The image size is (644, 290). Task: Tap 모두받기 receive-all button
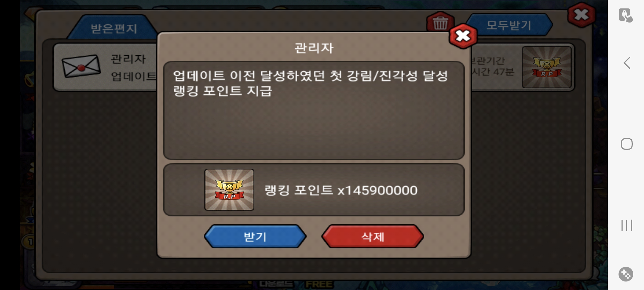coord(509,25)
